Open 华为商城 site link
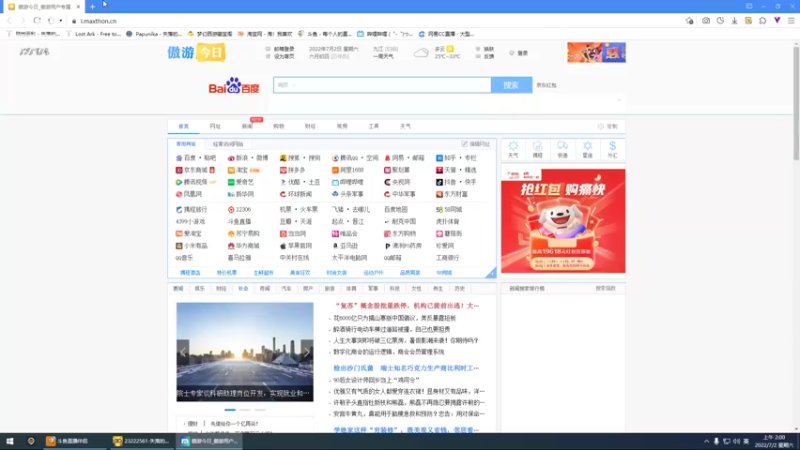800x450 pixels. pos(243,246)
